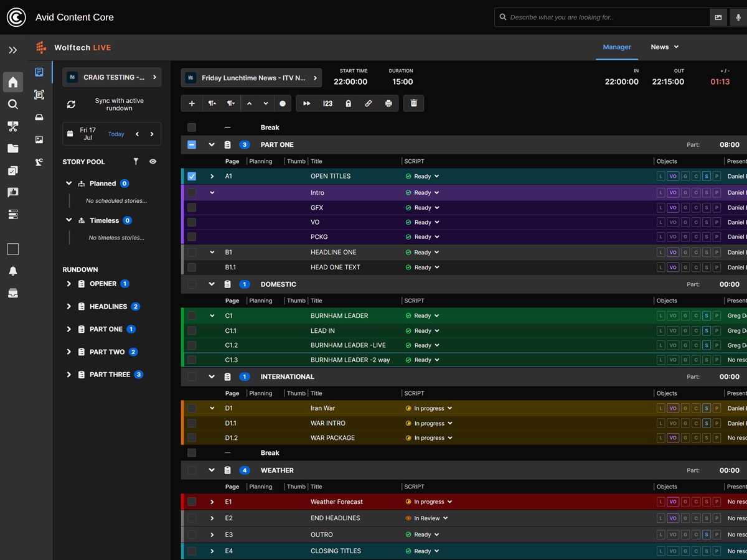Uncheck the OPEN TITLES row checkbox
The height and width of the screenshot is (560, 747).
pyautogui.click(x=192, y=176)
